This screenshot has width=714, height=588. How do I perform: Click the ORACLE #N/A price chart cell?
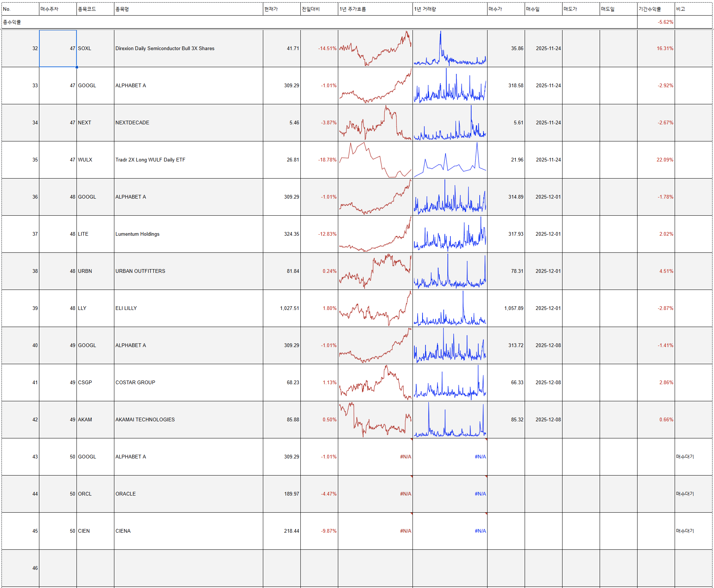tap(375, 494)
